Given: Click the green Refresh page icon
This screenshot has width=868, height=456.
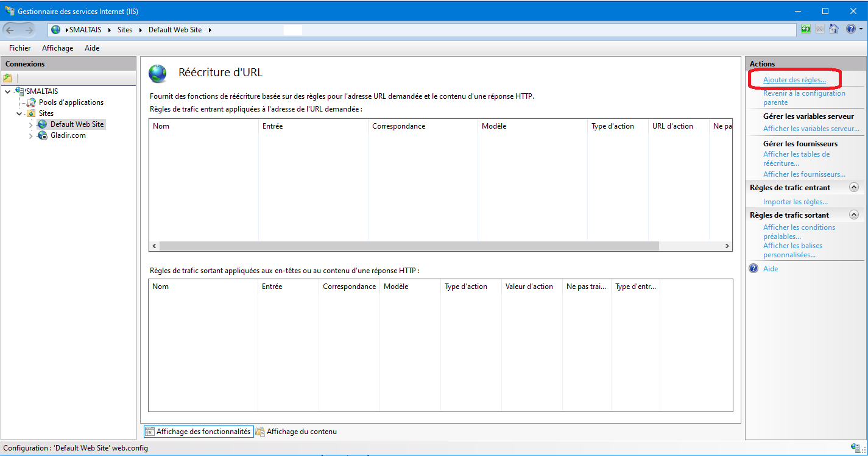Looking at the screenshot, I should [806, 29].
